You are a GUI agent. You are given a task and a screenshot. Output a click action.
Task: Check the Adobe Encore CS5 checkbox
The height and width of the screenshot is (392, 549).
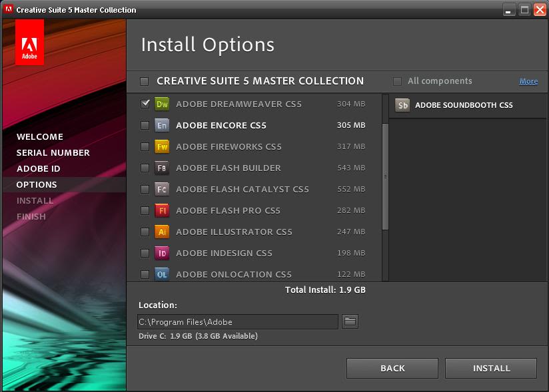(x=145, y=125)
